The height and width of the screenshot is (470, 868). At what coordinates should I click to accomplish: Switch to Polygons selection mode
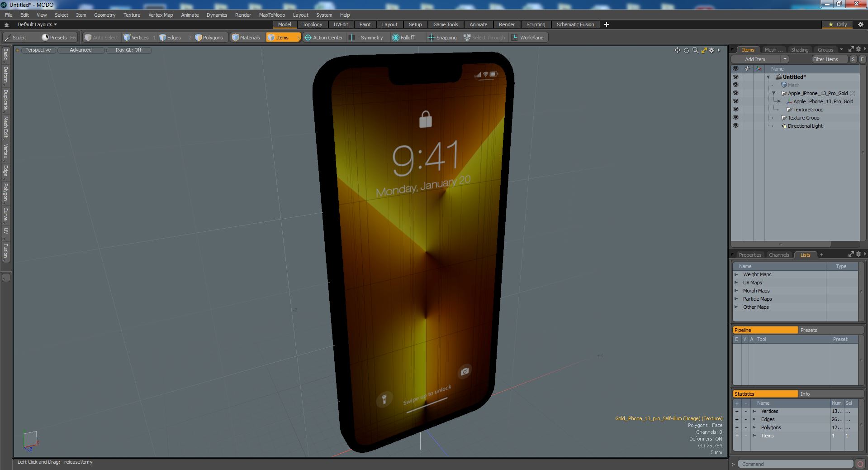coord(209,38)
